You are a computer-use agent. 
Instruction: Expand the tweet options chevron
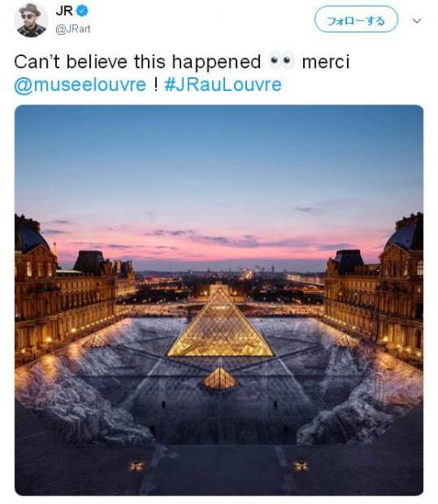(x=417, y=21)
